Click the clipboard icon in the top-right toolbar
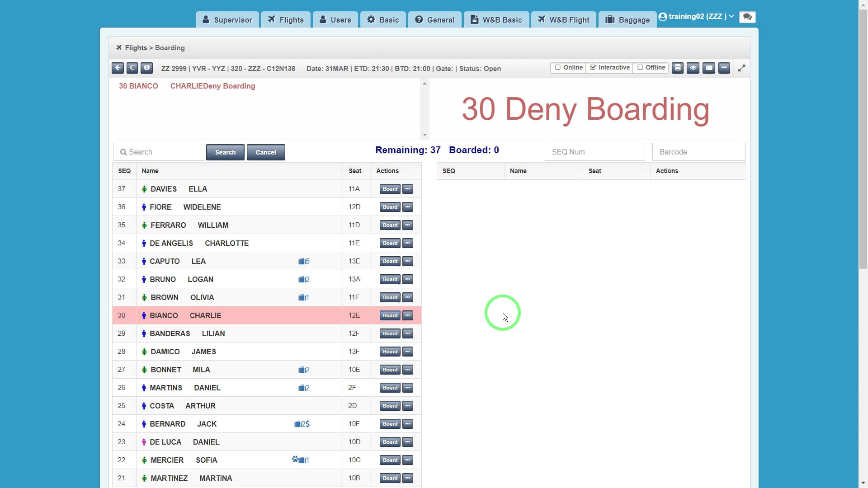The image size is (868, 488). tap(709, 68)
